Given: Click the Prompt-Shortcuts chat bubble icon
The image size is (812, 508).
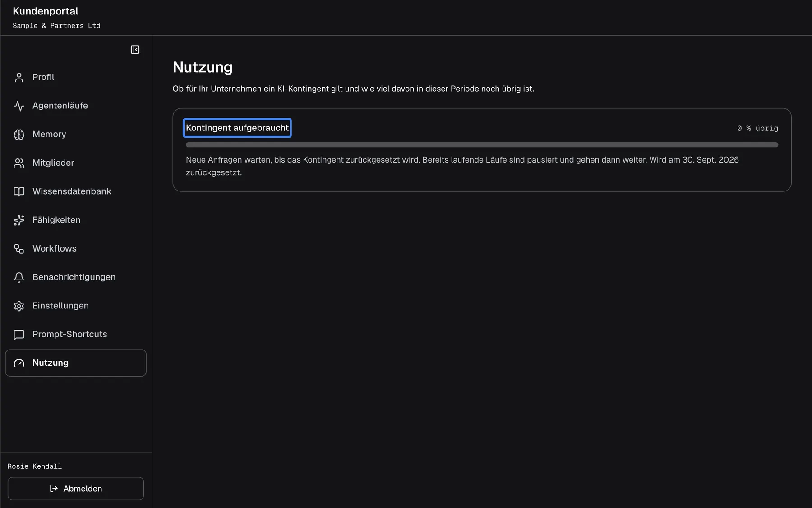Looking at the screenshot, I should [x=19, y=335].
